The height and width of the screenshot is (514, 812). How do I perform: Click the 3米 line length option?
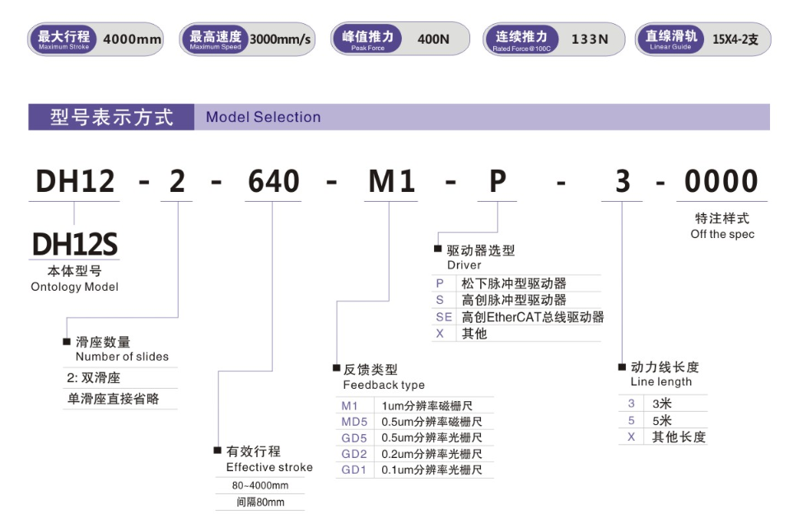coord(662,404)
